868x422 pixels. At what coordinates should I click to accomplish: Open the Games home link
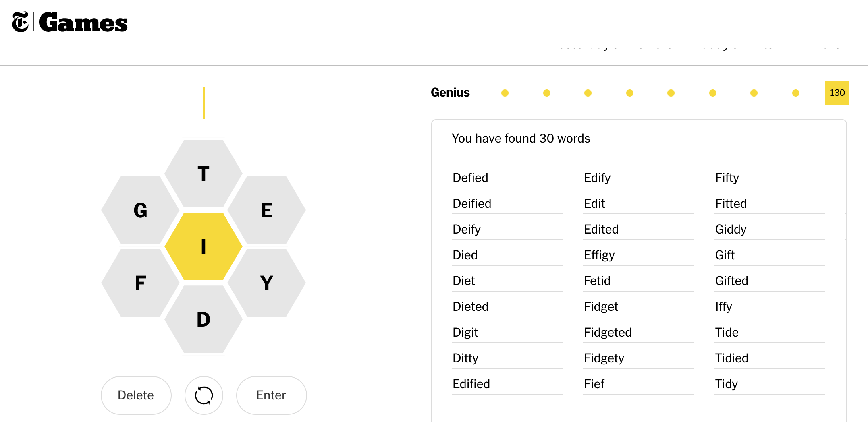point(83,23)
